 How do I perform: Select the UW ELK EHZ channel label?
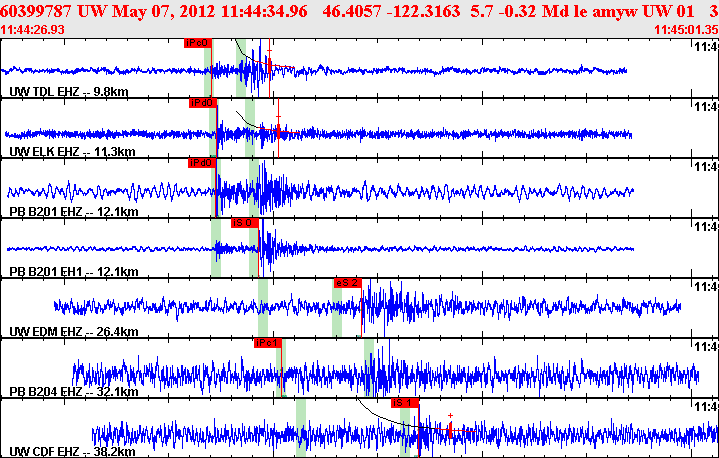[x=72, y=151]
